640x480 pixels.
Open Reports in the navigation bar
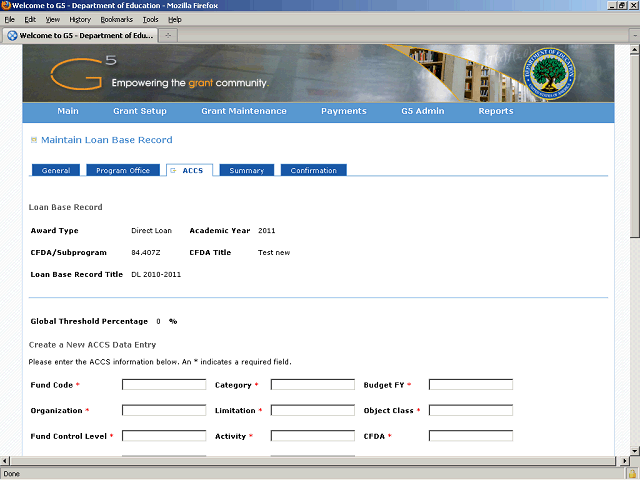(x=496, y=111)
